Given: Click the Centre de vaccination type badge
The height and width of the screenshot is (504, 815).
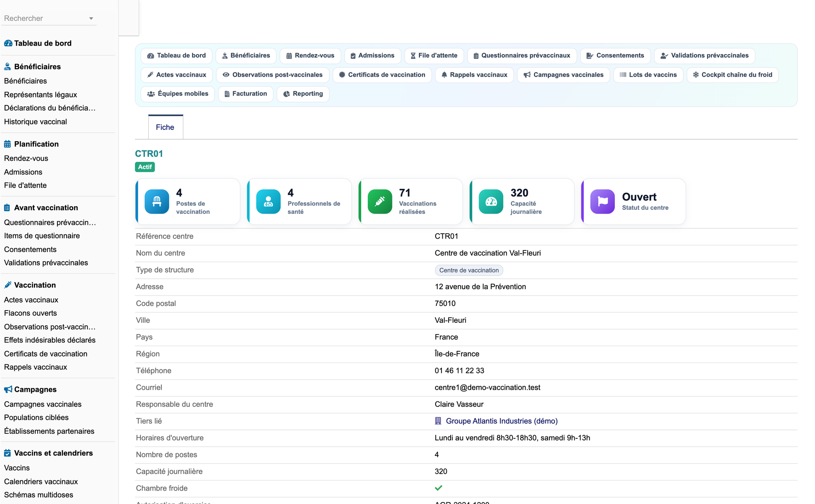Looking at the screenshot, I should [x=469, y=270].
